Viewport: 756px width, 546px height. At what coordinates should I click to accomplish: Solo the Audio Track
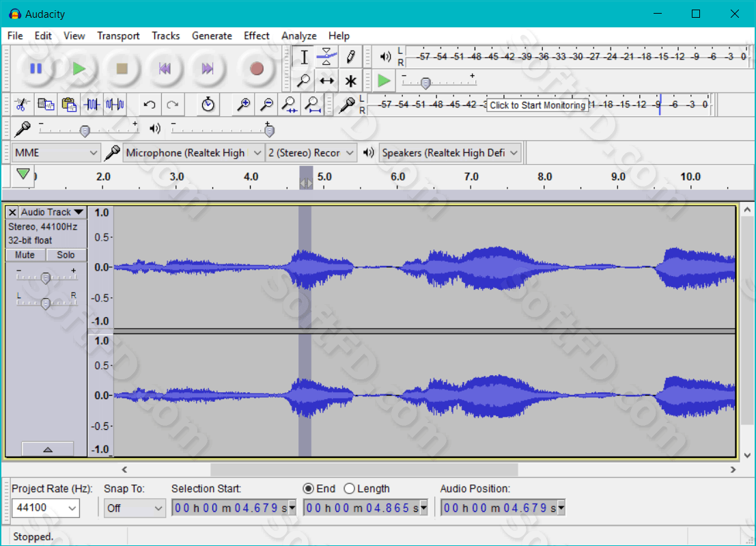pyautogui.click(x=66, y=255)
